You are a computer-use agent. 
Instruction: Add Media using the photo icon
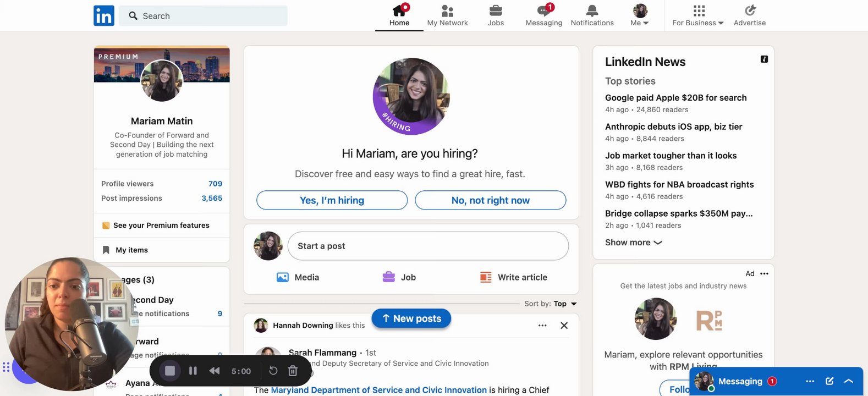(x=283, y=277)
